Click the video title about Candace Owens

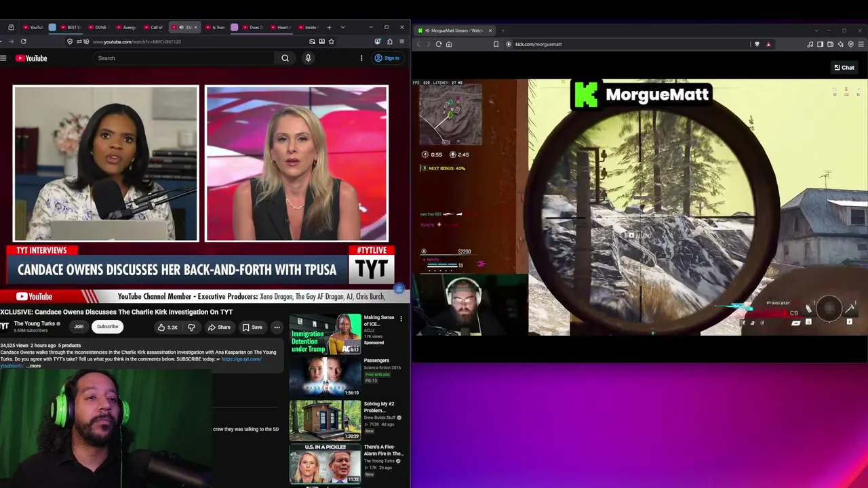pyautogui.click(x=117, y=312)
